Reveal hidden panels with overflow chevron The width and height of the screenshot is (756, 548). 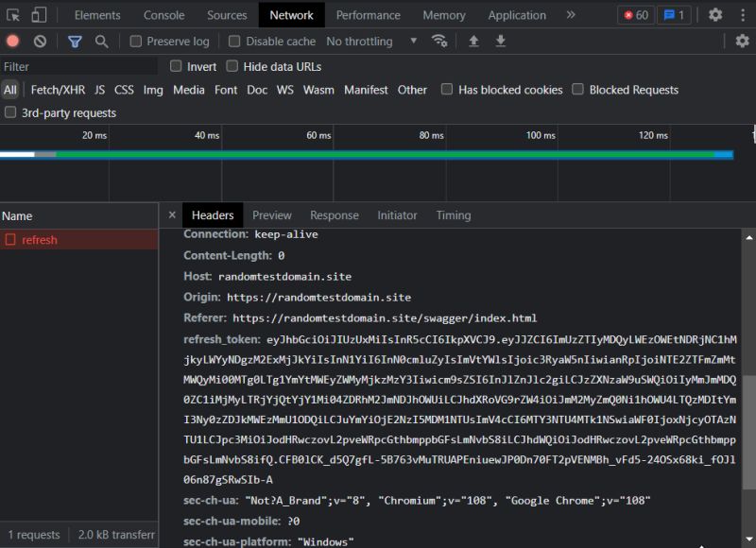pyautogui.click(x=572, y=14)
